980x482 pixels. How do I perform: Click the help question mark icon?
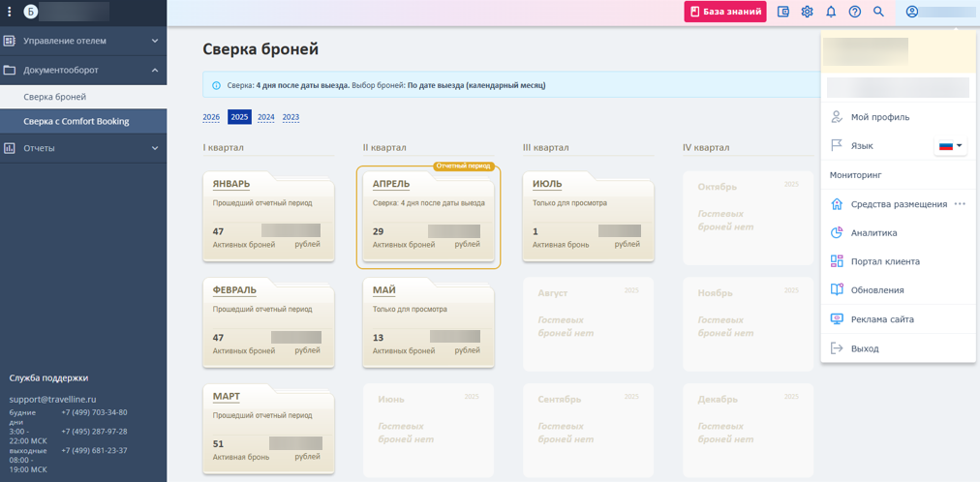(x=855, y=12)
